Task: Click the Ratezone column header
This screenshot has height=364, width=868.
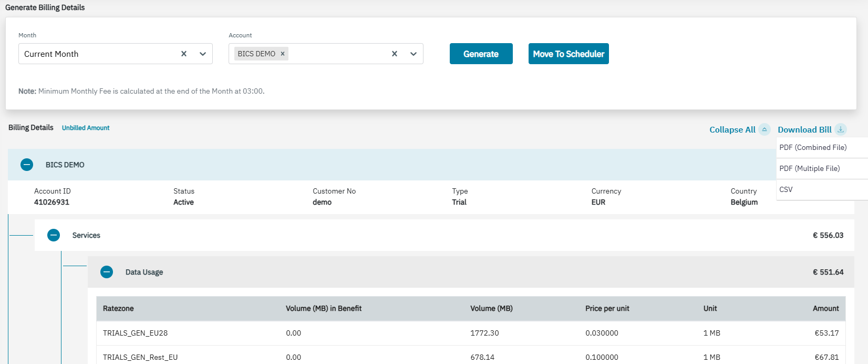Action: 118,308
